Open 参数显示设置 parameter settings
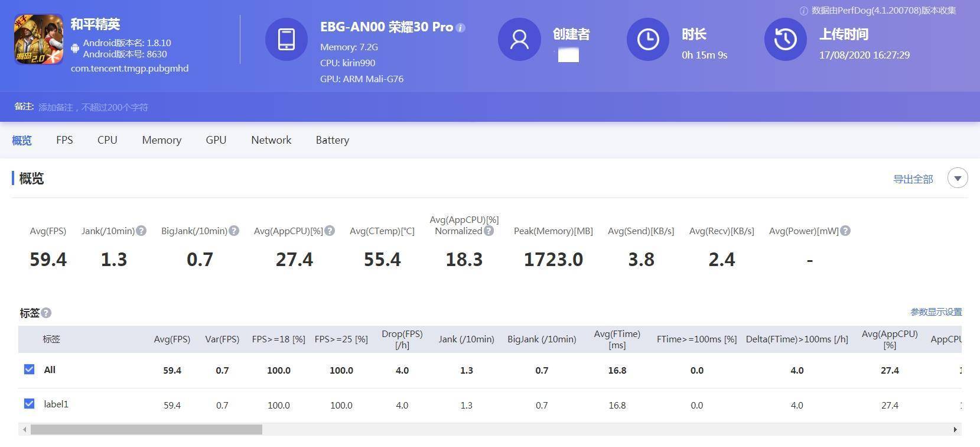980x447 pixels. point(936,312)
